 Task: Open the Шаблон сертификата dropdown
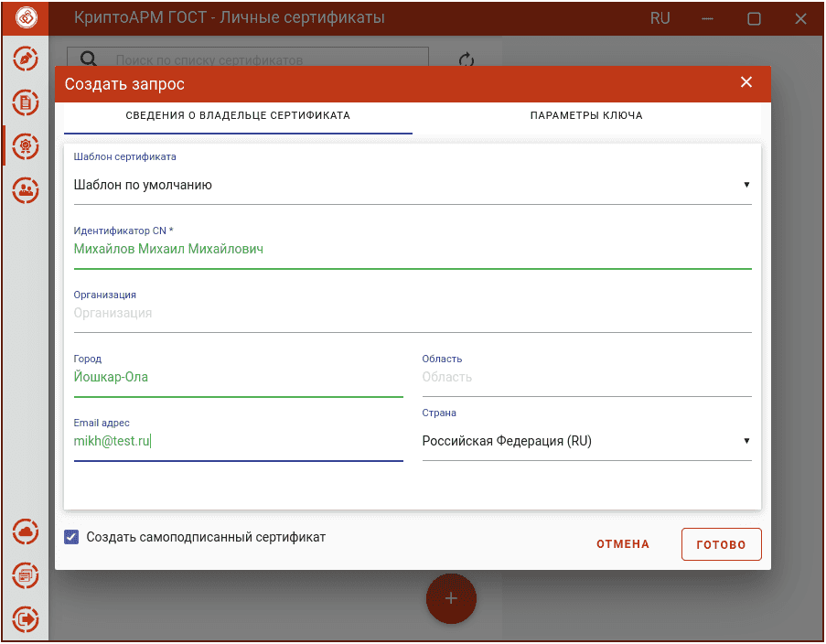413,185
